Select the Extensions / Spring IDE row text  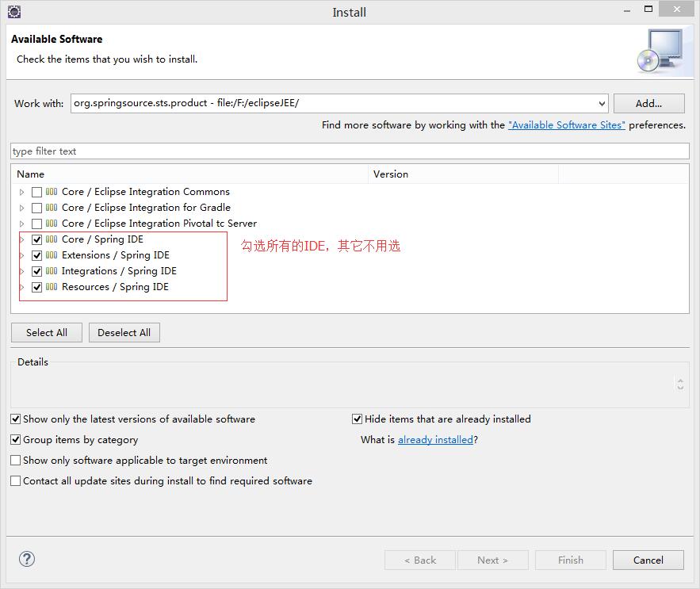point(116,255)
